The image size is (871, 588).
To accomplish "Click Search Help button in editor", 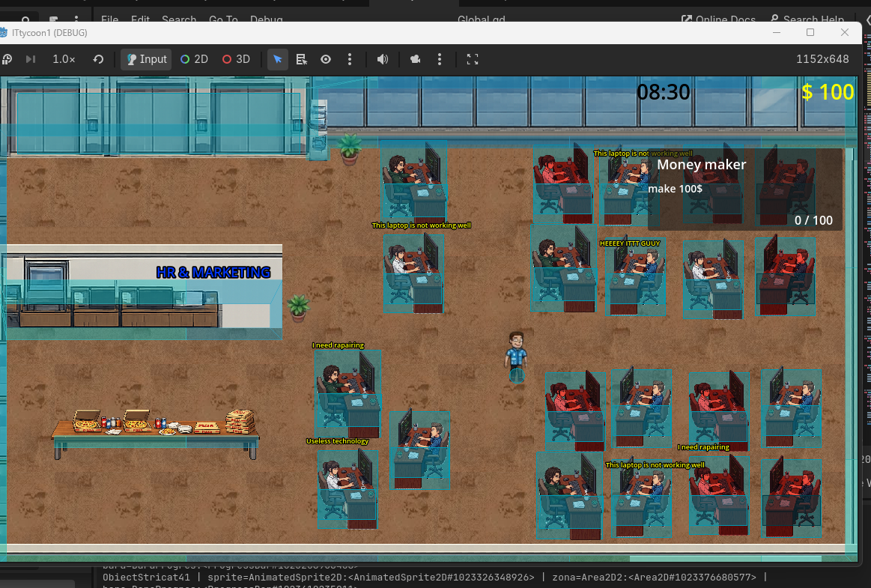I will 807,19.
